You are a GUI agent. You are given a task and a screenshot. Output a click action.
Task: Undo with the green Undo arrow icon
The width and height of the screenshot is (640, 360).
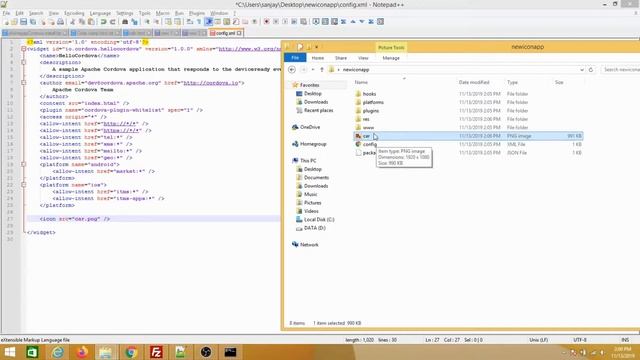[104, 22]
